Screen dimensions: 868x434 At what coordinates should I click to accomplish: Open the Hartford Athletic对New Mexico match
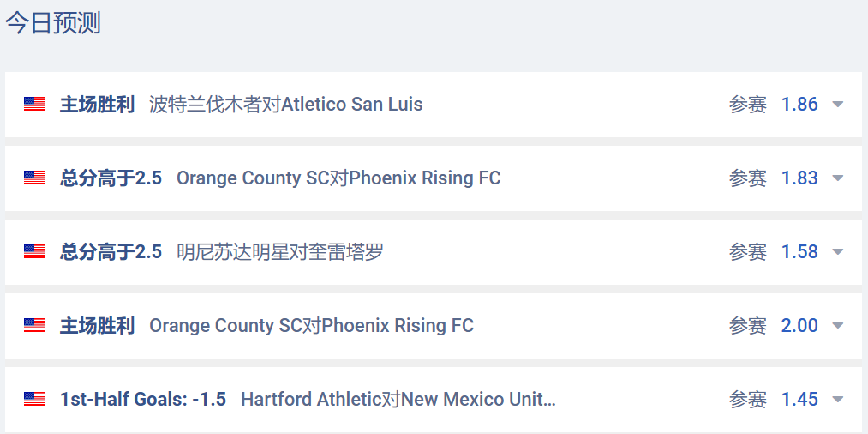[x=398, y=400]
